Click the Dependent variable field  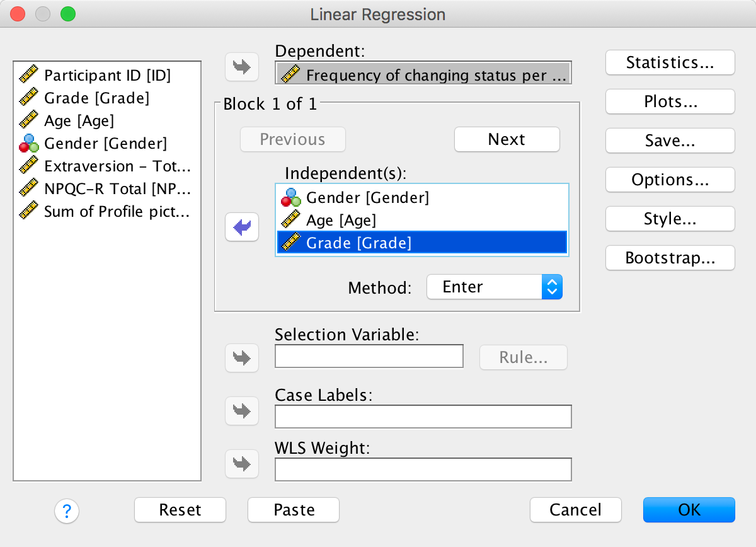[x=423, y=74]
